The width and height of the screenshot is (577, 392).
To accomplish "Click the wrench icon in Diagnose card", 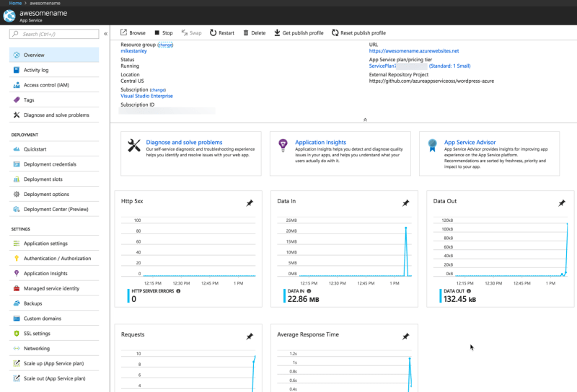I will [x=134, y=146].
